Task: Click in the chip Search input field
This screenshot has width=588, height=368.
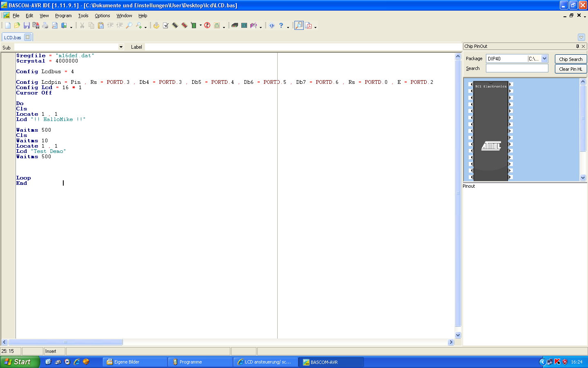Action: tap(517, 68)
